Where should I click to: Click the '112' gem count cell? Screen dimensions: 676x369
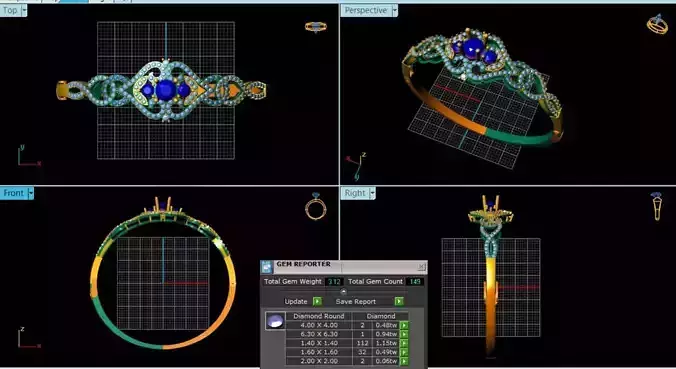click(362, 343)
